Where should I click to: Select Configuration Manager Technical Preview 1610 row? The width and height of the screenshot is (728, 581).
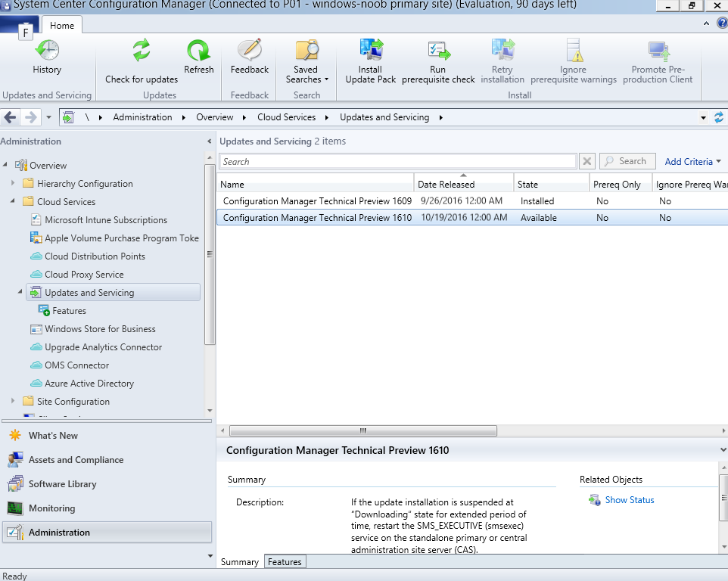point(472,218)
